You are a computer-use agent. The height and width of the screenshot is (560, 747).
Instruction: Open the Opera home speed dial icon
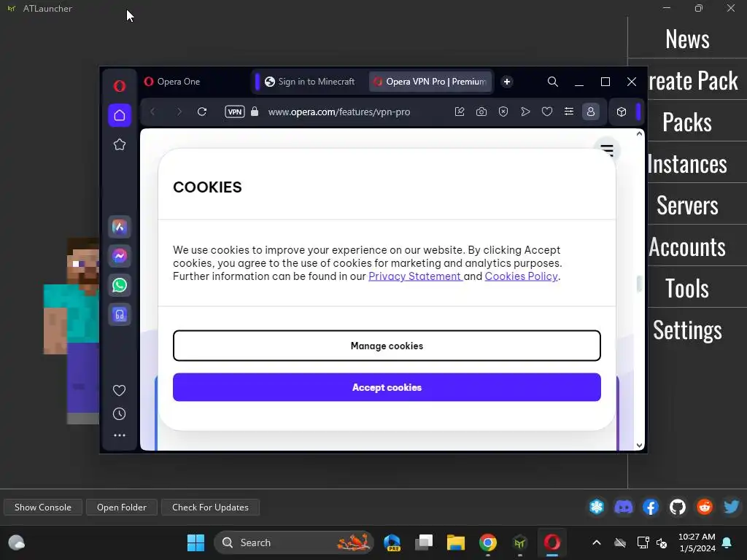pyautogui.click(x=120, y=115)
